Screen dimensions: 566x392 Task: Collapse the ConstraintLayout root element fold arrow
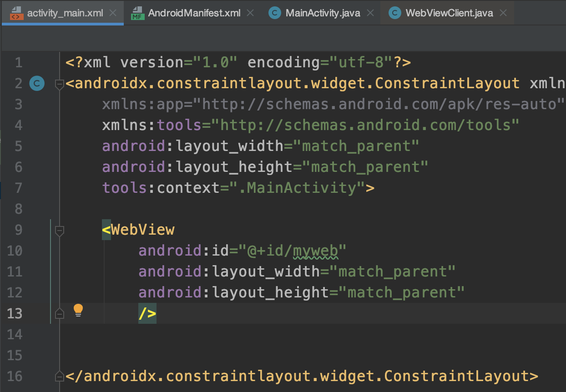[x=59, y=85]
